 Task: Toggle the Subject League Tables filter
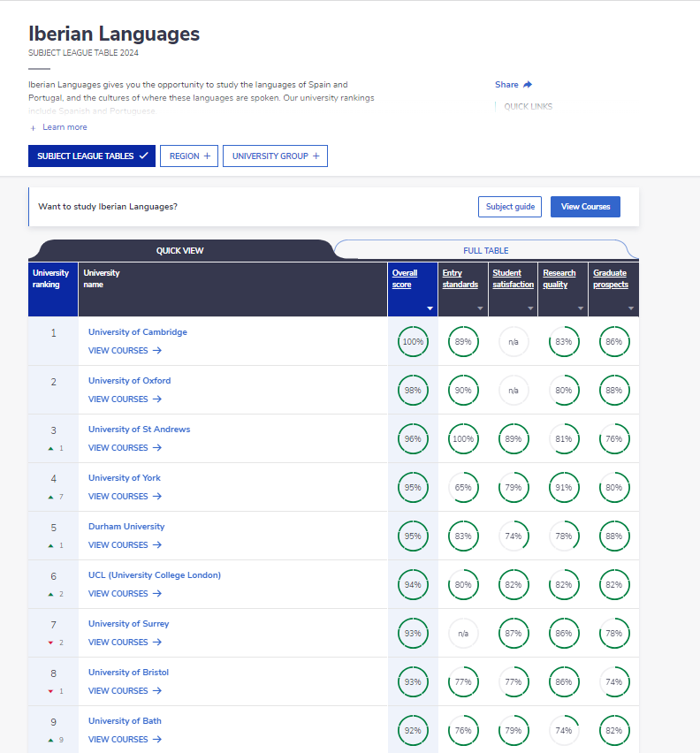(92, 156)
